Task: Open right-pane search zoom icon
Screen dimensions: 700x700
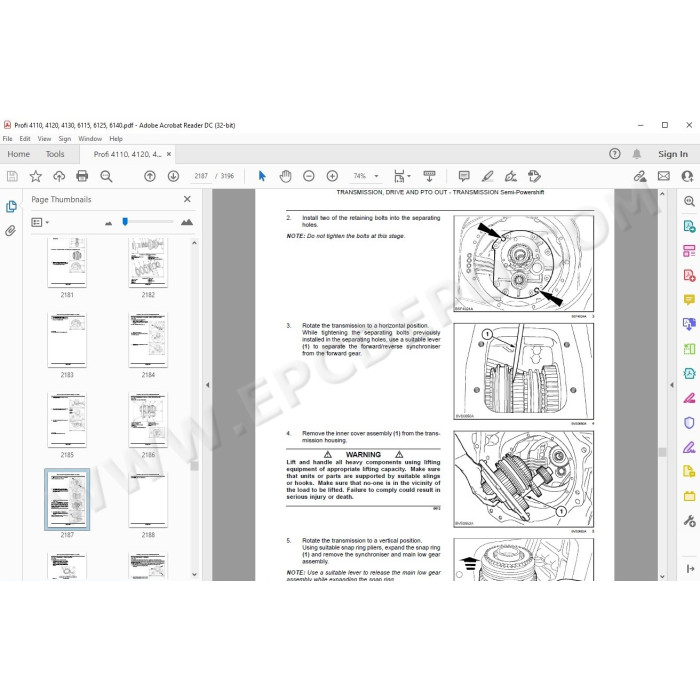Action: coord(689,201)
